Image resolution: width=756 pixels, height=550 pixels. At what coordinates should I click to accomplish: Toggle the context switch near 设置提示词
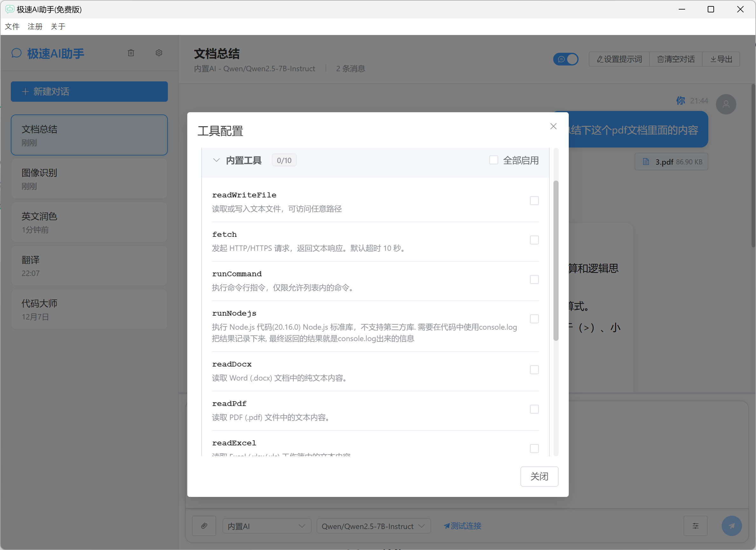pos(566,59)
